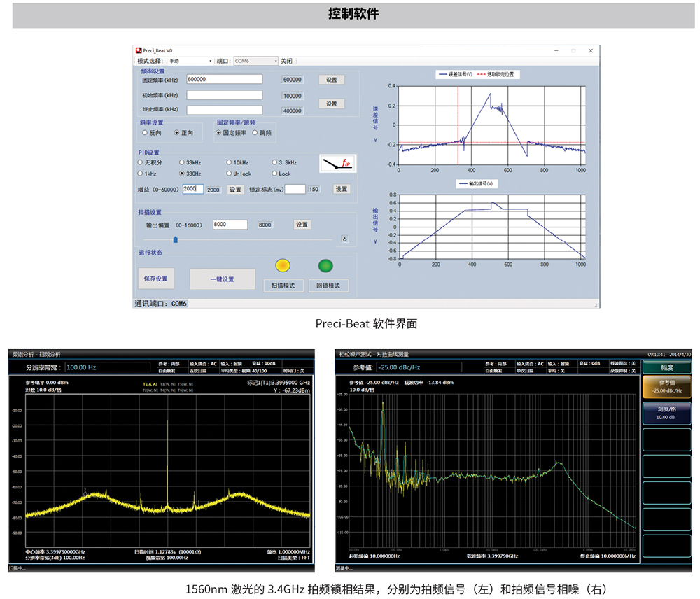Click the fIP PID diagram icon
The height and width of the screenshot is (599, 700).
tap(338, 164)
